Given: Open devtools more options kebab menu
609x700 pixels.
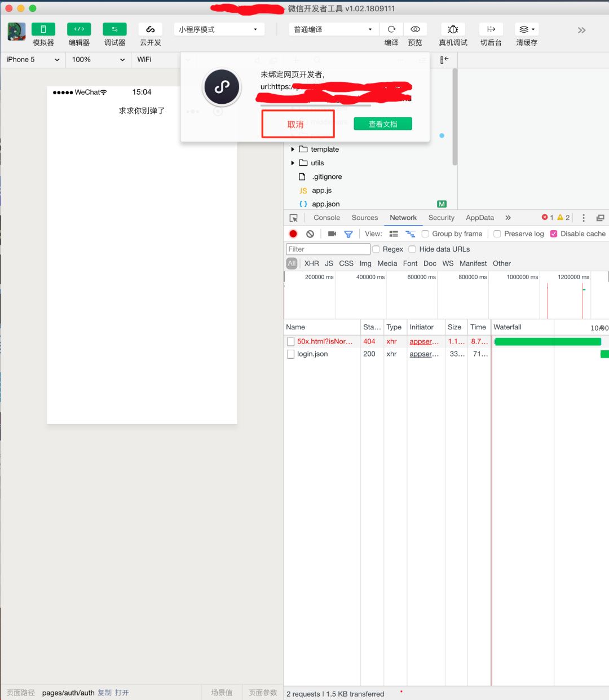Looking at the screenshot, I should 584,218.
